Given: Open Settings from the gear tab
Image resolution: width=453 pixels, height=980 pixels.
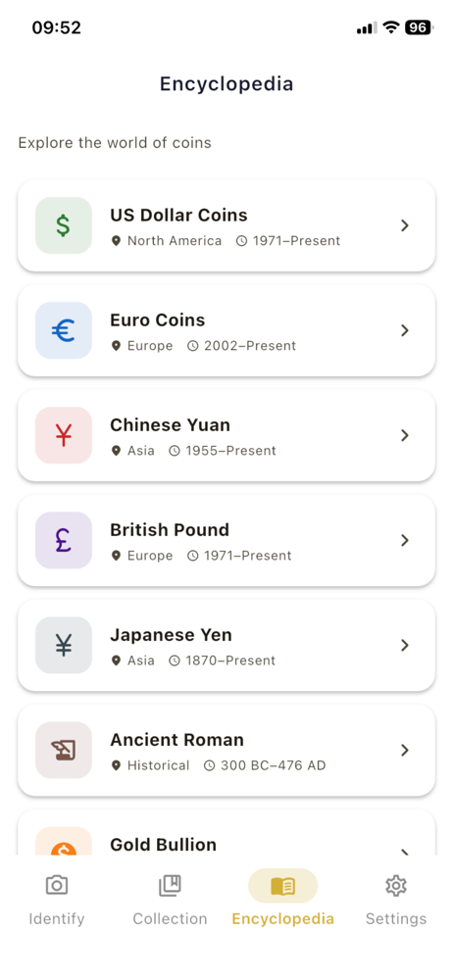Looking at the screenshot, I should [x=396, y=898].
